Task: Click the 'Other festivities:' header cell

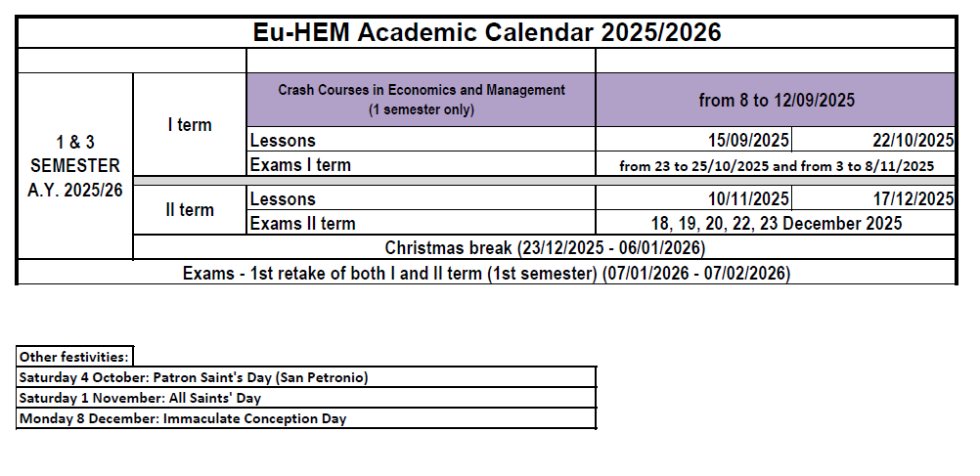Action: [x=74, y=357]
